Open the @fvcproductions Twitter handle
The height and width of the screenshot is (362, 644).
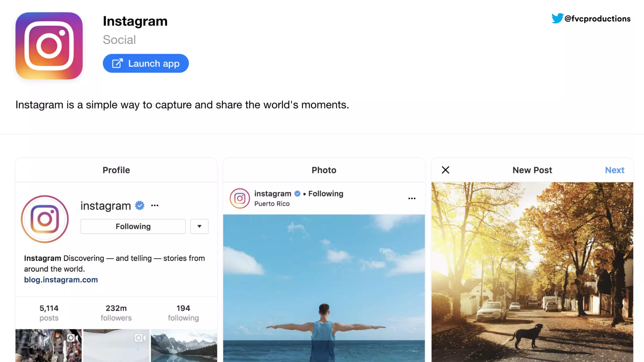[x=597, y=19]
